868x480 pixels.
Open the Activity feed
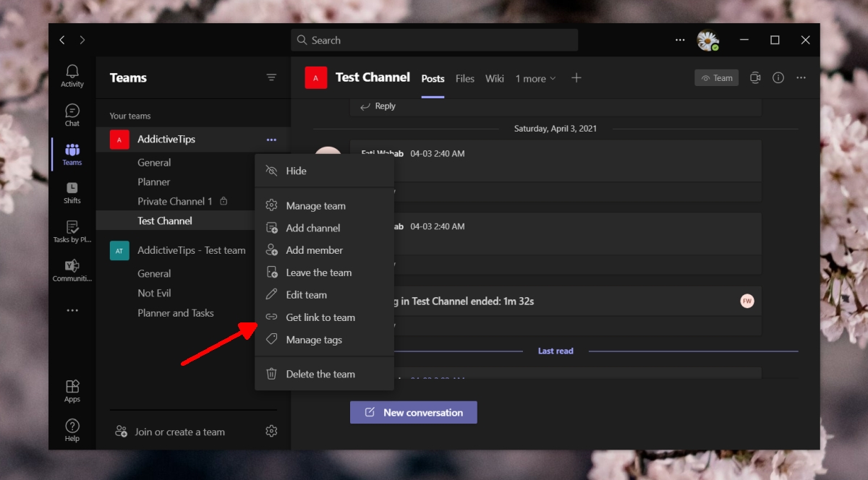tap(72, 76)
